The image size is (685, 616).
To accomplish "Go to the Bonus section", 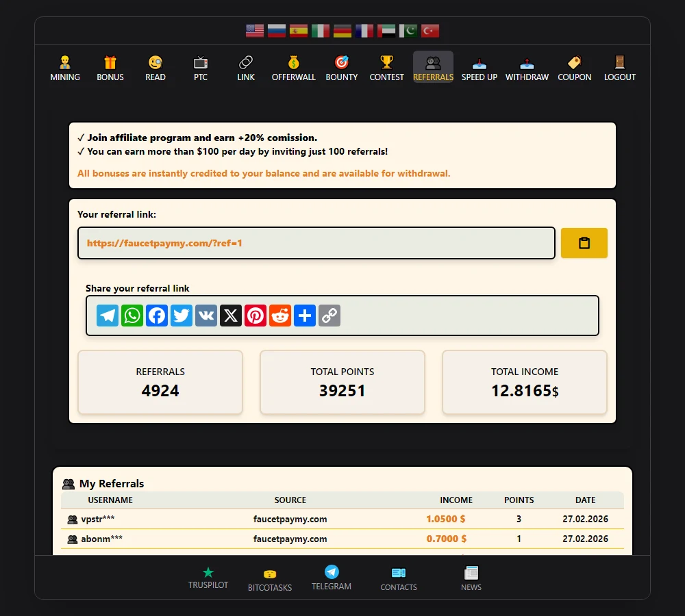I will [110, 68].
